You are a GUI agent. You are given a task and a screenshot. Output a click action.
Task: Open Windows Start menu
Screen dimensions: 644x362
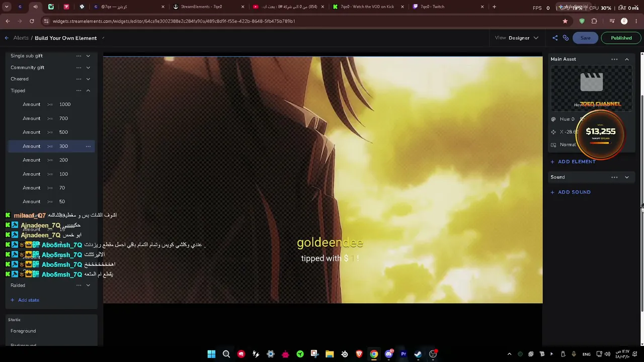[x=211, y=354]
